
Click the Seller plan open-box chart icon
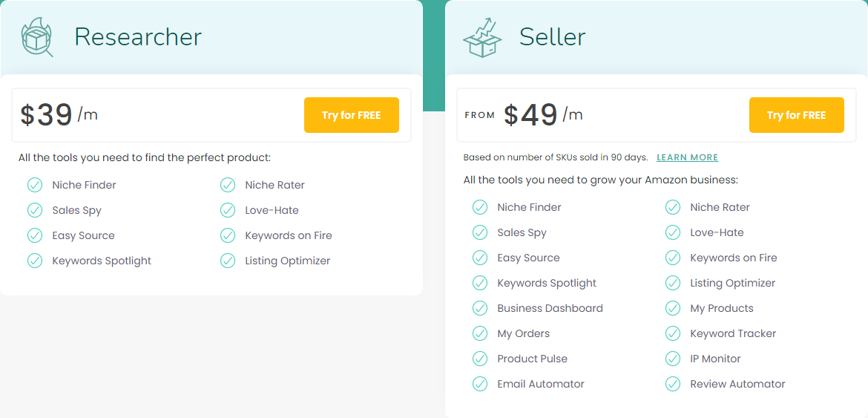coord(481,37)
